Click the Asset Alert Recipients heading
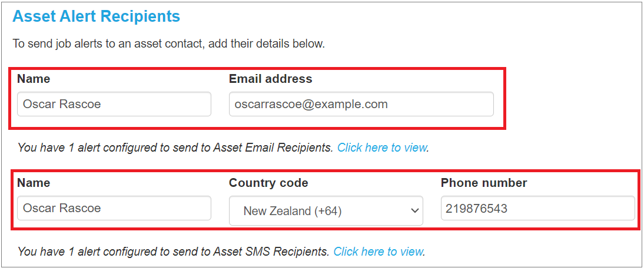 (x=96, y=16)
